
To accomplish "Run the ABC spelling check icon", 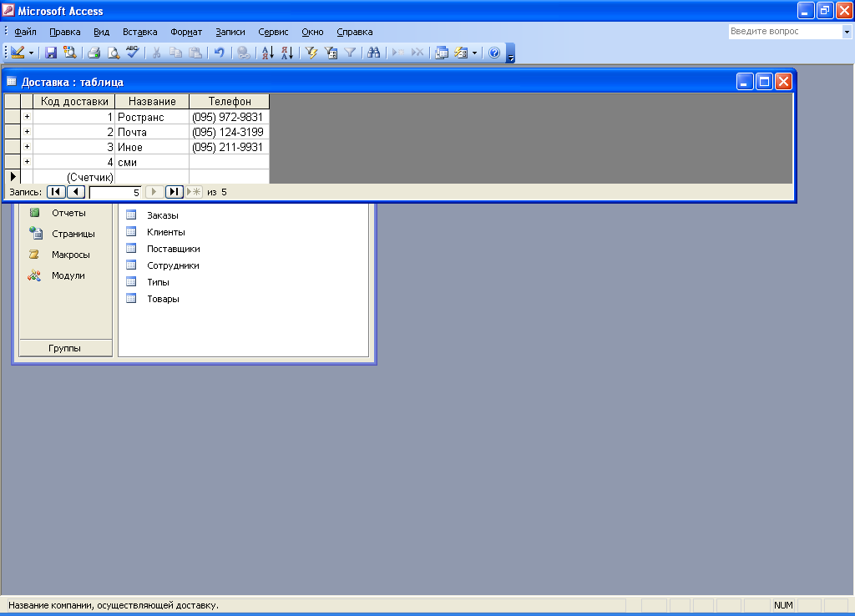I will tap(133, 53).
